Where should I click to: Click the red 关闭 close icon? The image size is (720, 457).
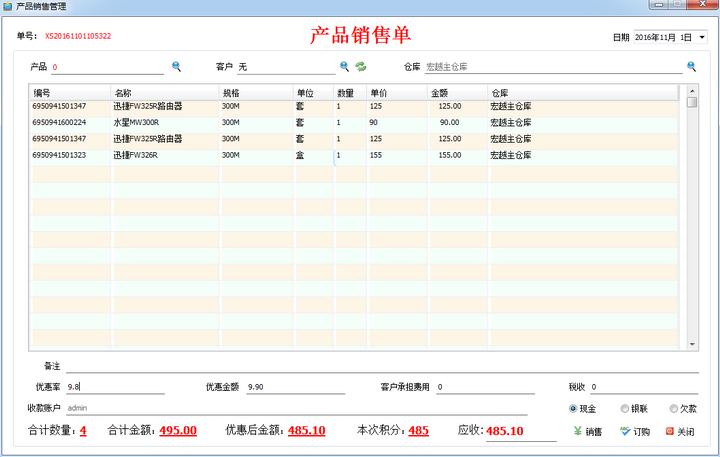(x=669, y=432)
